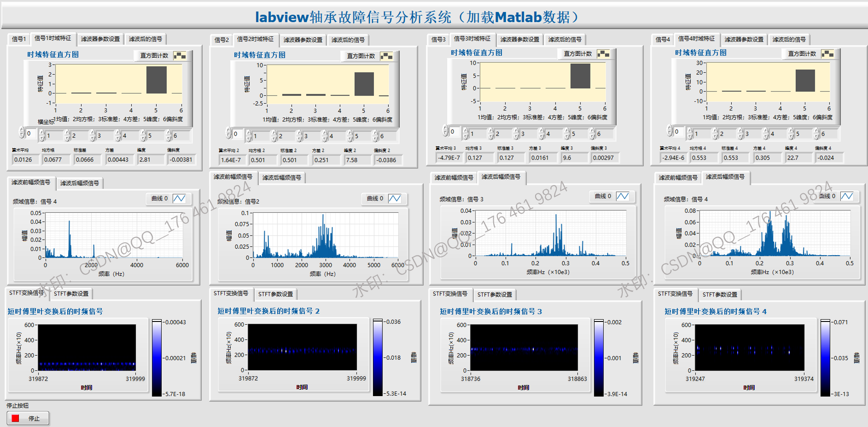
Task: Open 滤波器参数设置 tab in signal 1 panel
Action: pos(100,39)
